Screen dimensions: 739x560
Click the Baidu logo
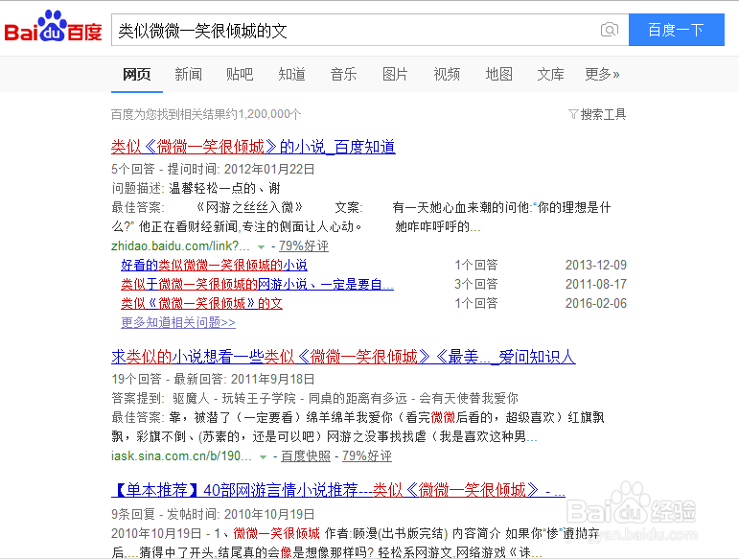(x=53, y=28)
